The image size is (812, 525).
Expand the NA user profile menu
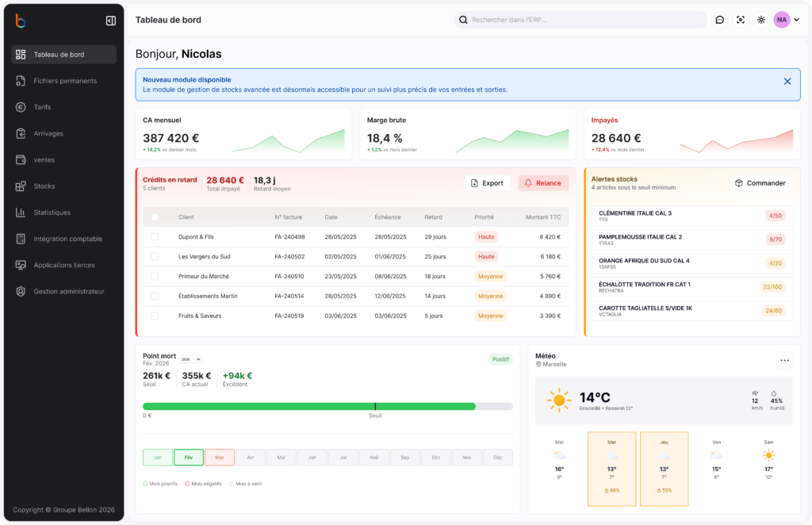[787, 20]
